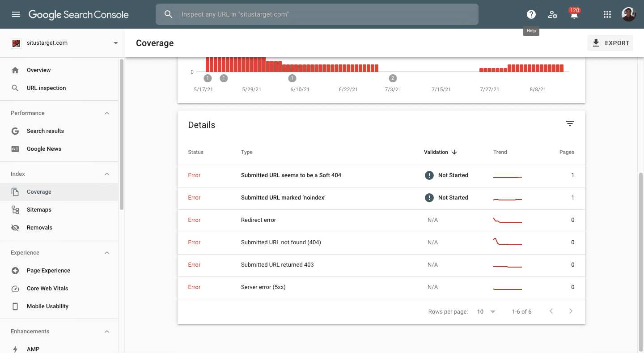Open Submitted URL not found (404) row
The image size is (644, 353).
pyautogui.click(x=381, y=242)
